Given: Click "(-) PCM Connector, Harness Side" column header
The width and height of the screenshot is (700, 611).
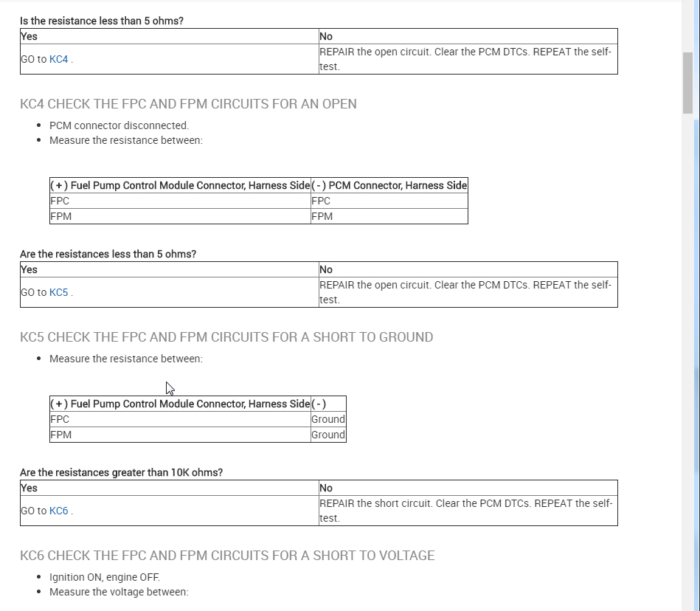Looking at the screenshot, I should click(389, 185).
